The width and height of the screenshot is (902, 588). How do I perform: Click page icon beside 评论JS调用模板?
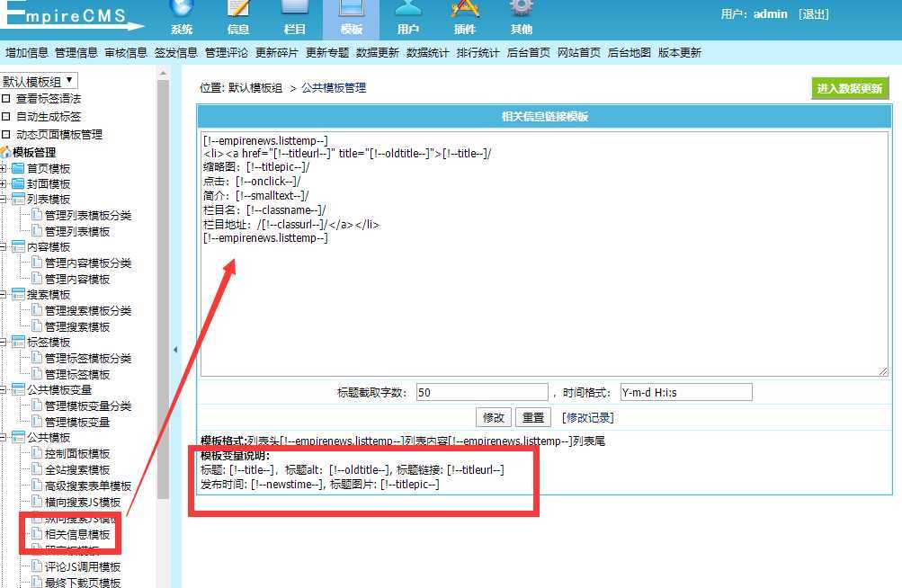[37, 566]
